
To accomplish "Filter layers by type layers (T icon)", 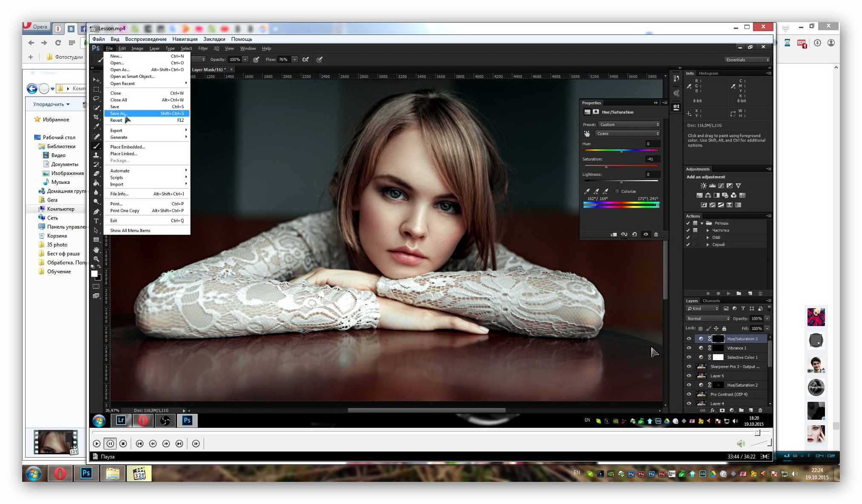I will tap(743, 309).
